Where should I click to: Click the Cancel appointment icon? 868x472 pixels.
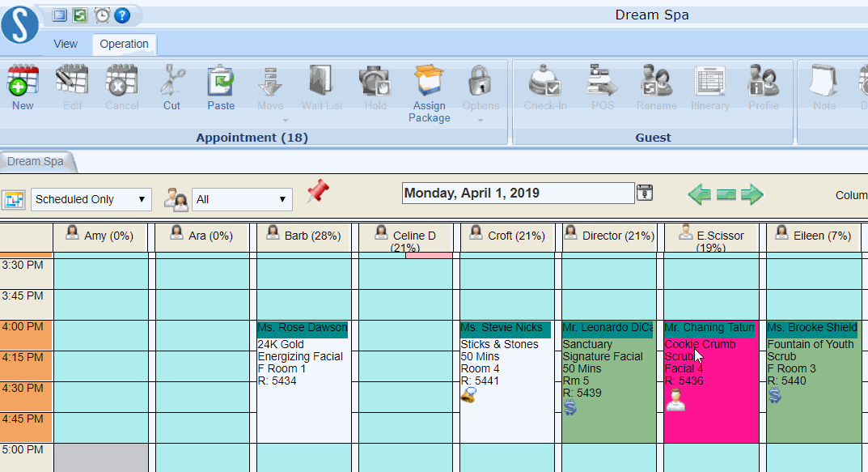pos(122,81)
